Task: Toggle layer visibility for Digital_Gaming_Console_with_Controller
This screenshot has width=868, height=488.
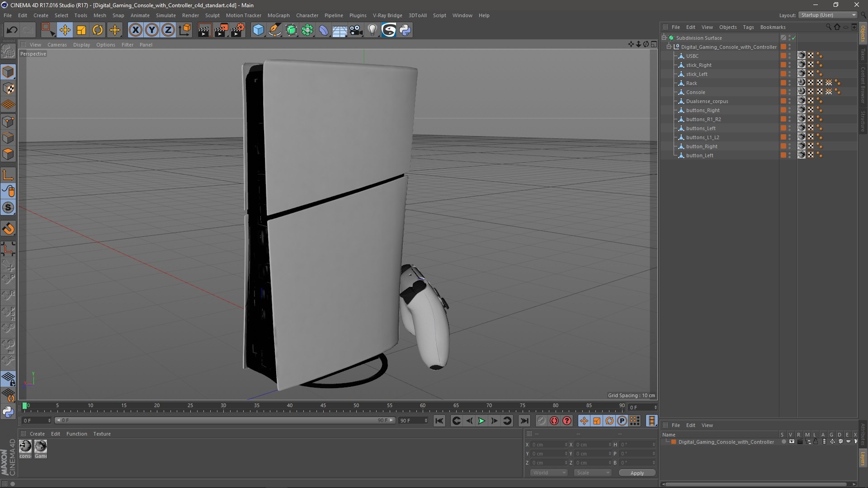Action: point(792,442)
